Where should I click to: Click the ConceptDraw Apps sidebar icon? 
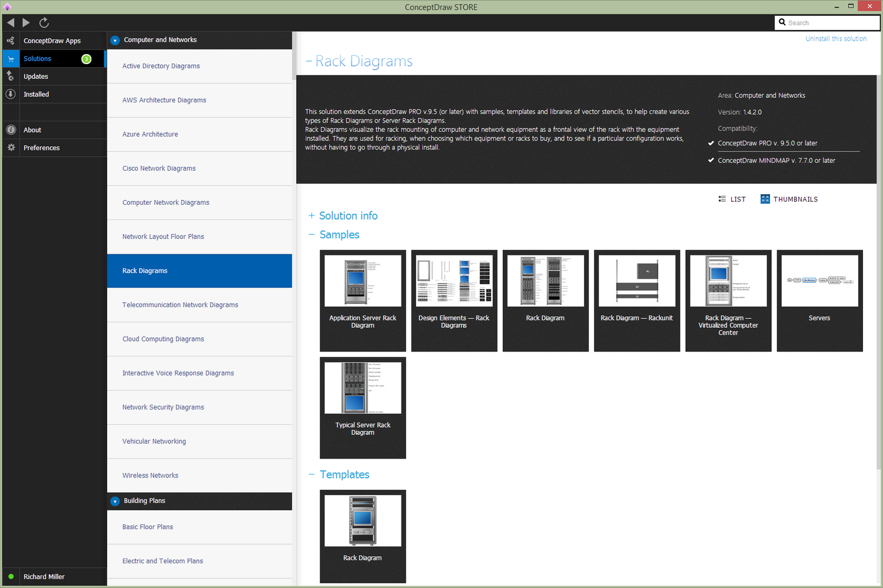pyautogui.click(x=11, y=41)
